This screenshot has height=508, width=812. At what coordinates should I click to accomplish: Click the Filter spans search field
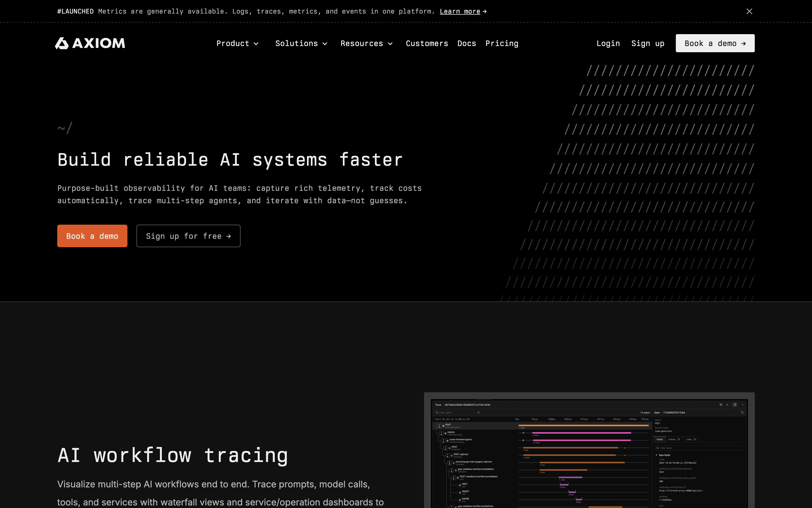pyautogui.click(x=455, y=413)
